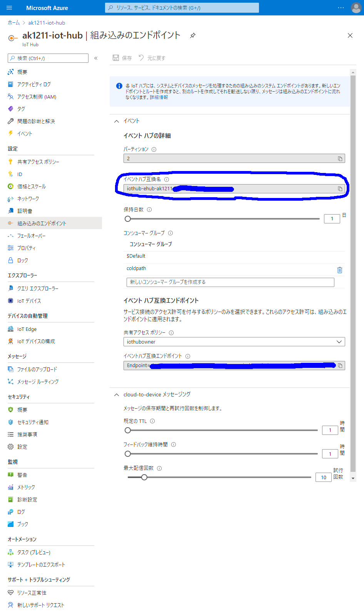Show info tooltip for 保持日数

(x=149, y=210)
